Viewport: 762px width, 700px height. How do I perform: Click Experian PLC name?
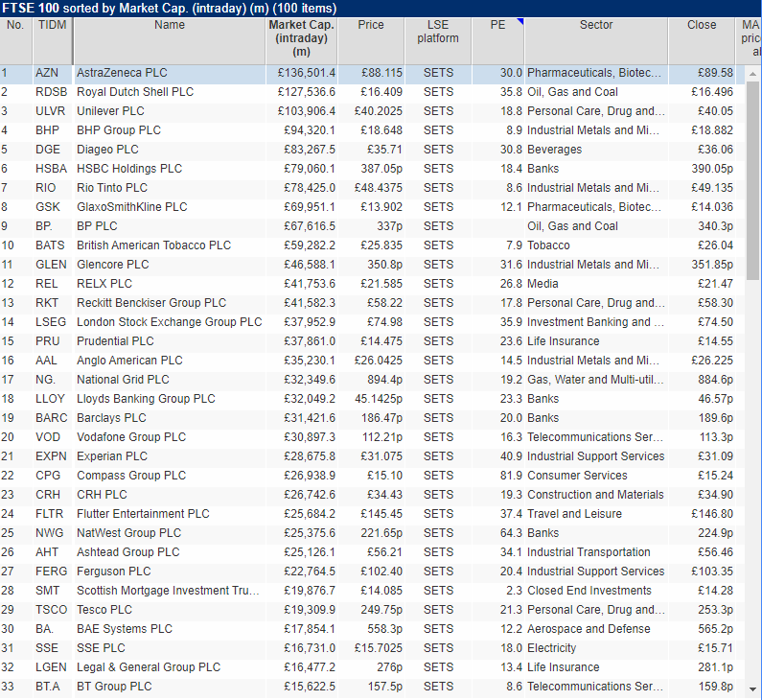(112, 456)
